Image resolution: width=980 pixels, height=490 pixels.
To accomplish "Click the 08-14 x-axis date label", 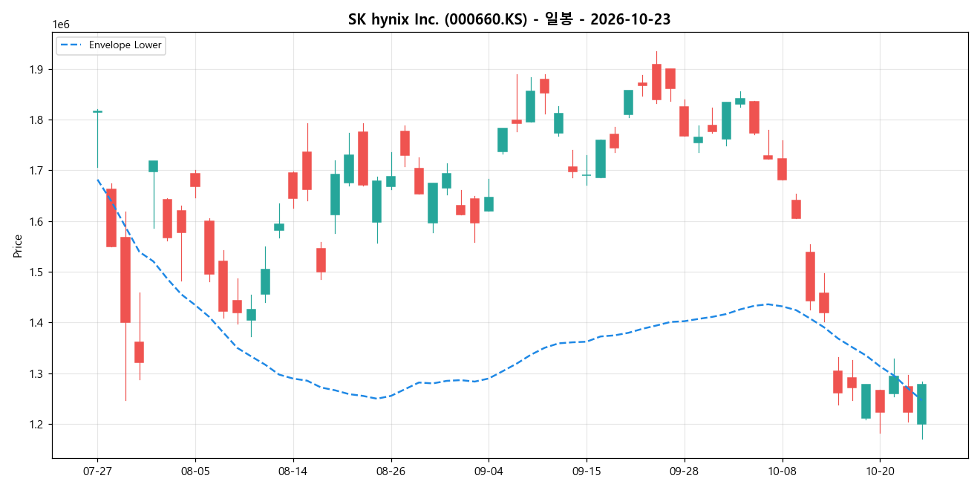I will coord(293,471).
